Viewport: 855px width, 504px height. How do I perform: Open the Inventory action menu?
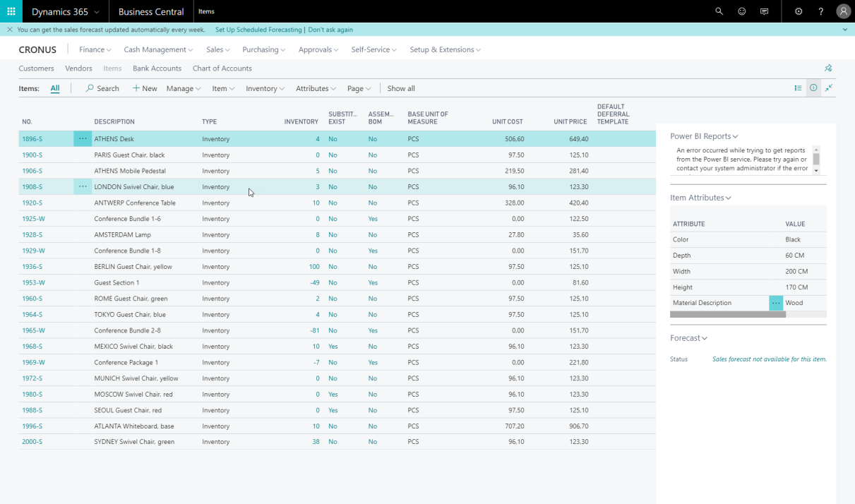point(265,88)
